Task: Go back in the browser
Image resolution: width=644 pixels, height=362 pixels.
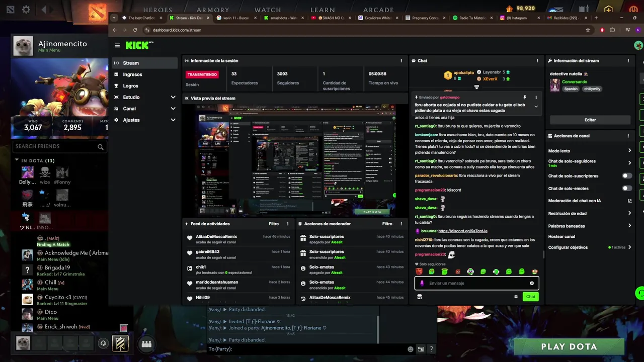Action: click(x=115, y=30)
